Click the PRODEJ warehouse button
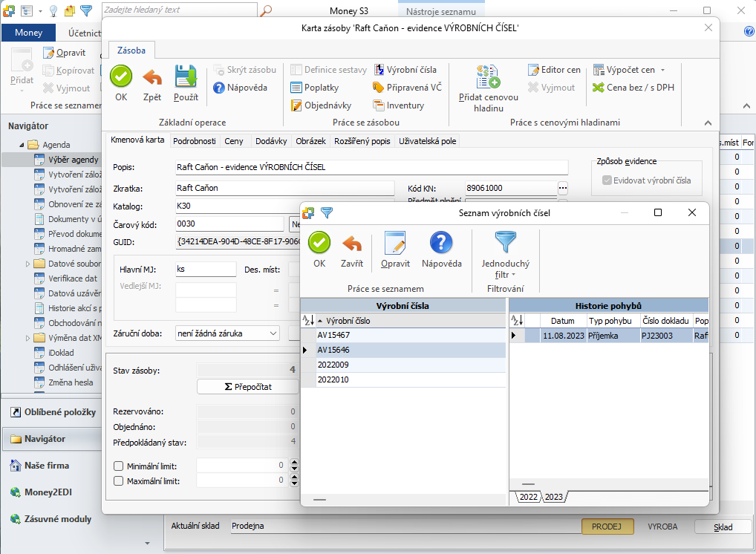Viewport: 756px width, 554px height. [607, 527]
